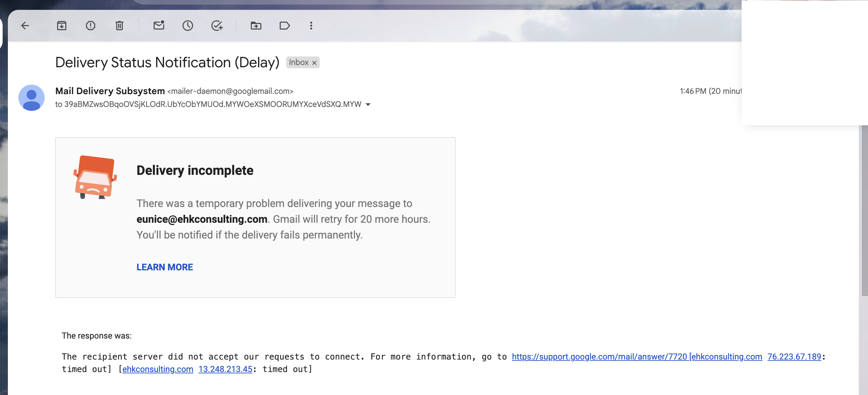Go back to the inbox list
The width and height of the screenshot is (868, 395).
[x=25, y=26]
